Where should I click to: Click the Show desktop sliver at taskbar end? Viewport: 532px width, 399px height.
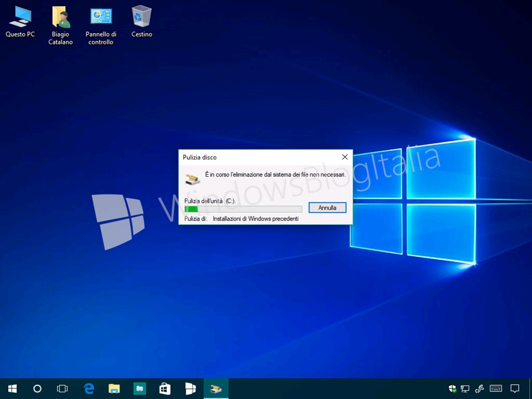530,388
